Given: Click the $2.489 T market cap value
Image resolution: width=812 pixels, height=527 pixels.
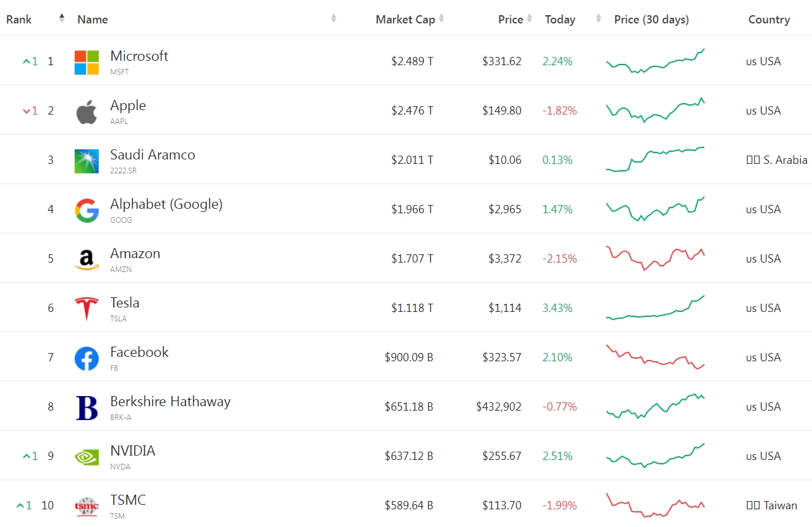Looking at the screenshot, I should (x=412, y=61).
